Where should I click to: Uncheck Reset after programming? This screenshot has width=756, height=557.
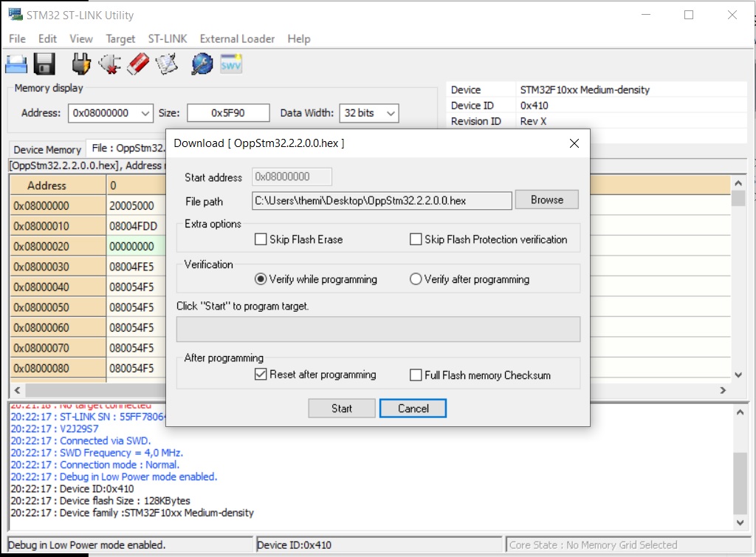tap(261, 375)
